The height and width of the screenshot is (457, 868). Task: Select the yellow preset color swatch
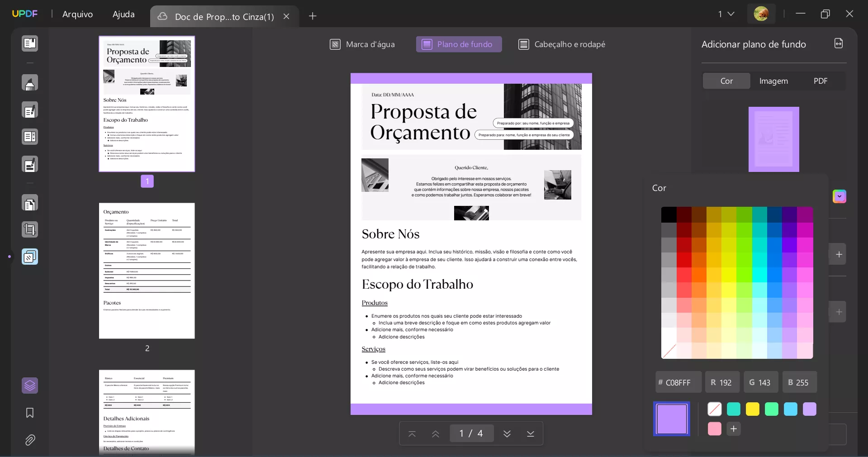(x=752, y=409)
